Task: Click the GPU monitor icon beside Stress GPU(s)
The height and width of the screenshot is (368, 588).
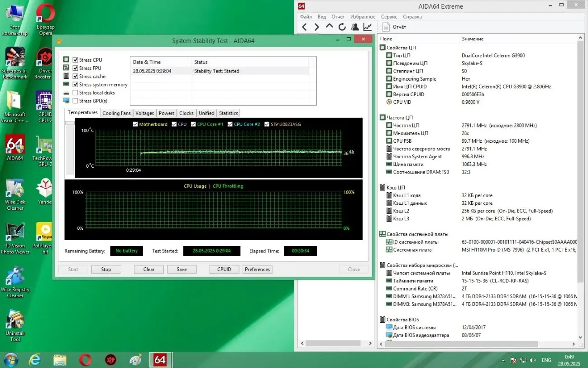Action: [x=67, y=101]
